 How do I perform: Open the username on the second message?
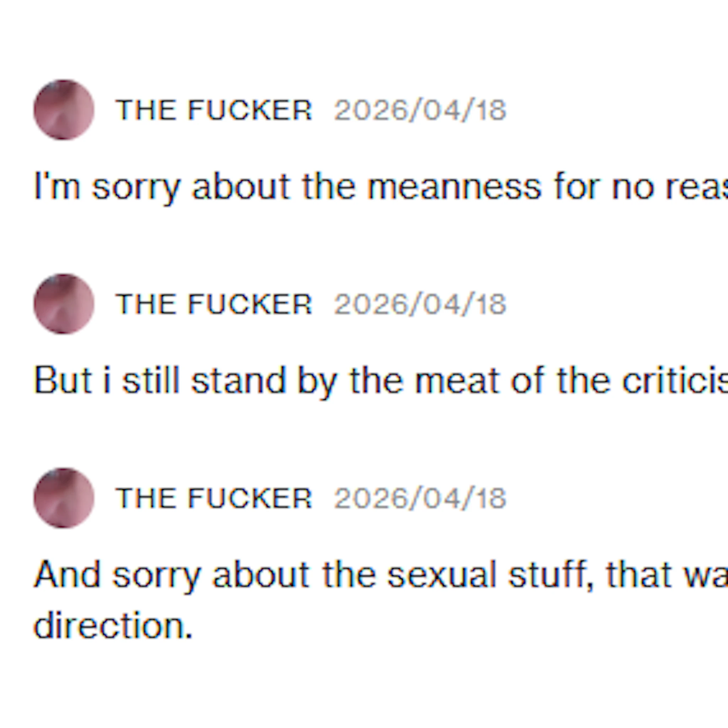click(214, 304)
